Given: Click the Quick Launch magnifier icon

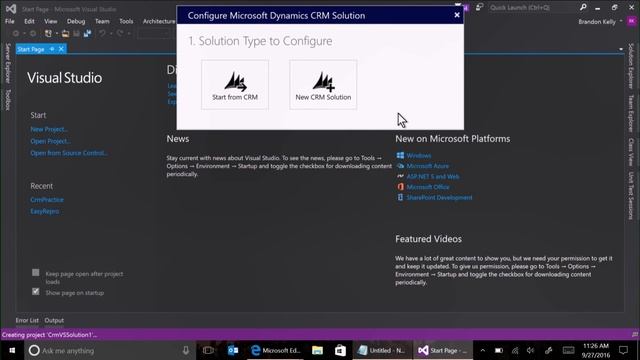Looking at the screenshot, I should pyautogui.click(x=583, y=7).
